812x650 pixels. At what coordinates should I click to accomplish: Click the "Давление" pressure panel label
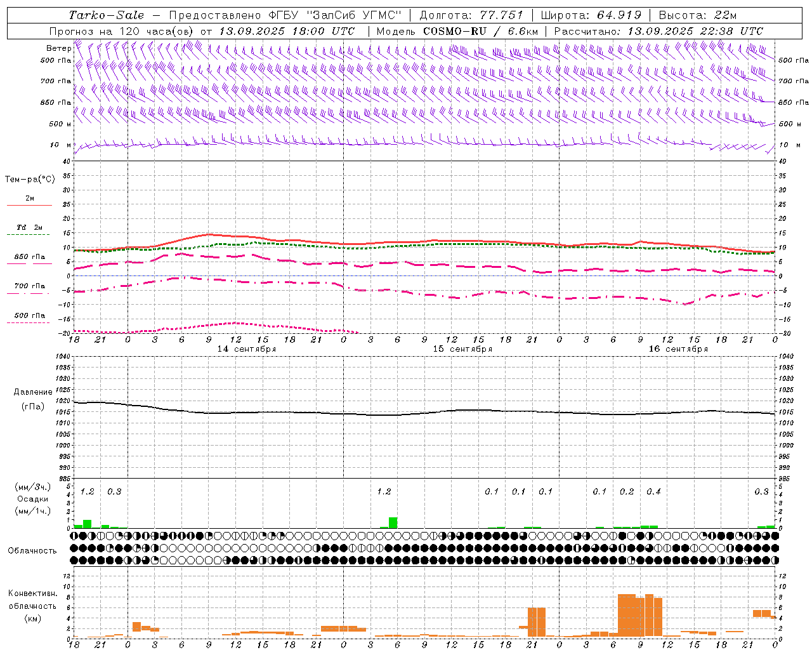33,392
